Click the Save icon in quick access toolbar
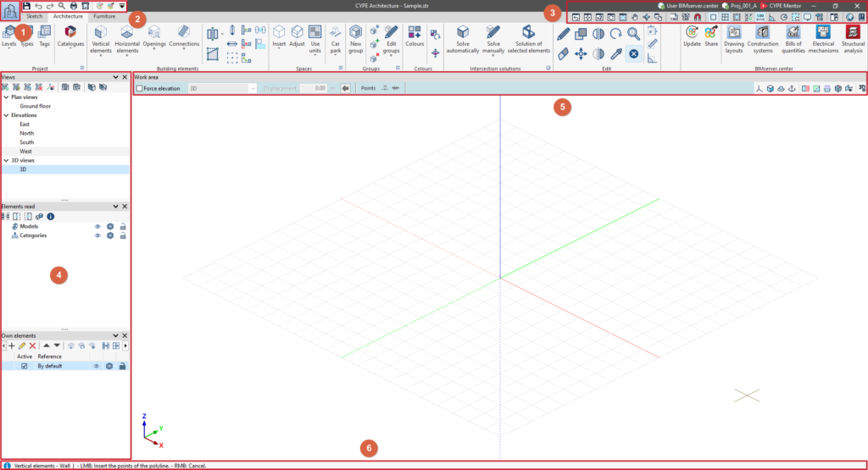868x470 pixels. click(x=26, y=6)
